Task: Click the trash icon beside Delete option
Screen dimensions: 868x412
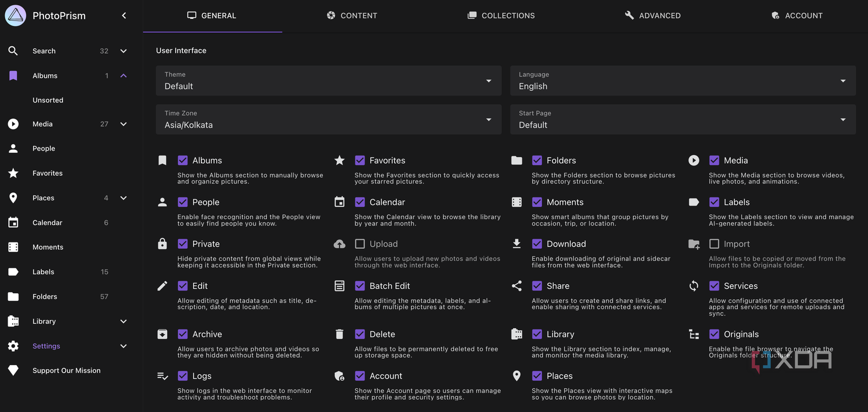Action: tap(340, 334)
